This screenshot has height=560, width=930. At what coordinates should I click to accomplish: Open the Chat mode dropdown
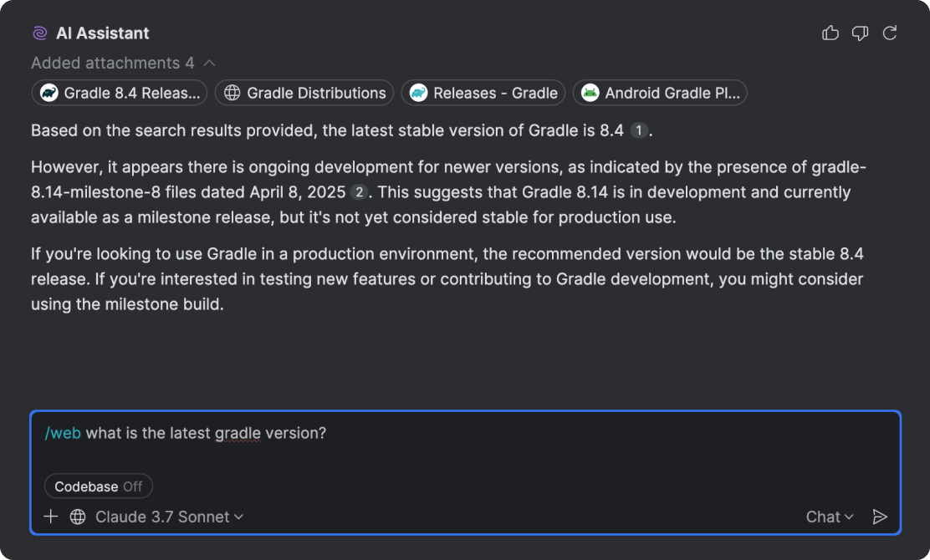(830, 517)
